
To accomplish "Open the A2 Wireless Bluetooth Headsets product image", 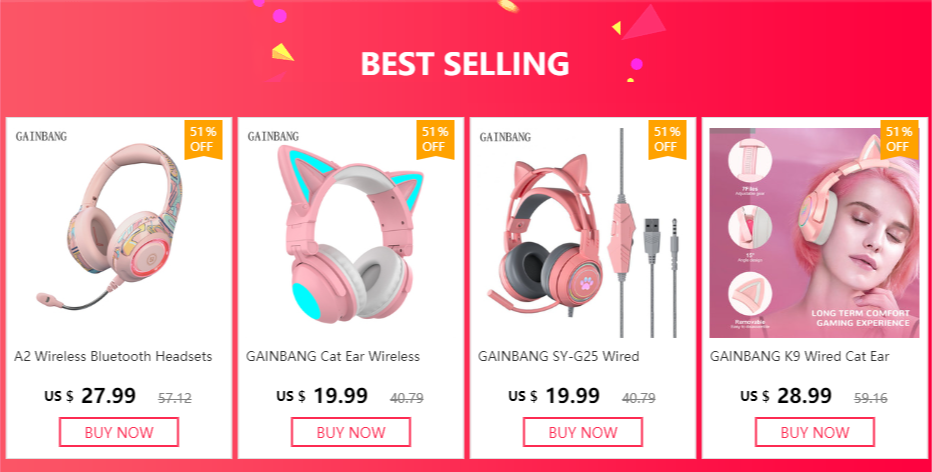I will 110,229.
